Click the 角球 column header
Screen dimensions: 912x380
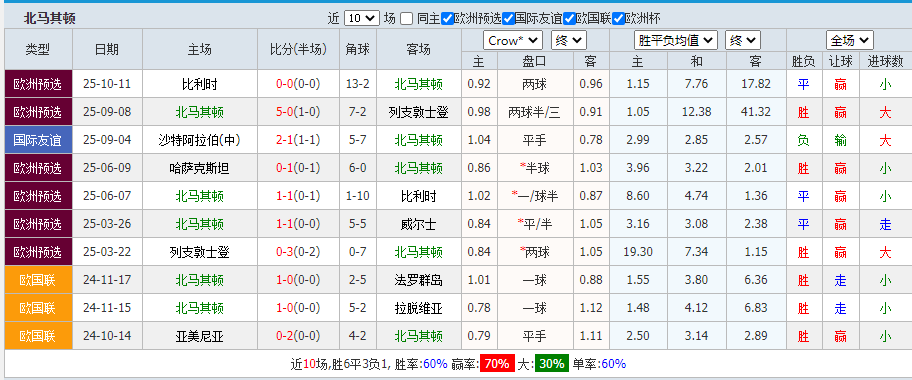[358, 49]
